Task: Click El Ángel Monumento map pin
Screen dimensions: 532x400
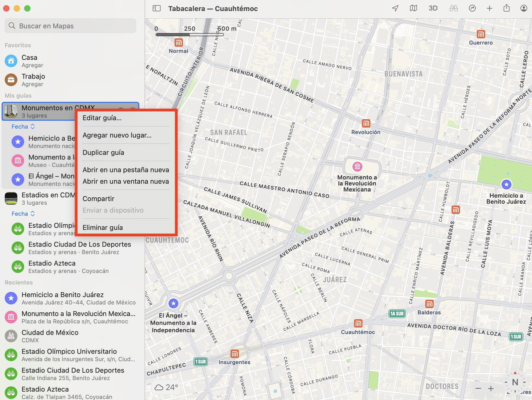Action: 173,303
